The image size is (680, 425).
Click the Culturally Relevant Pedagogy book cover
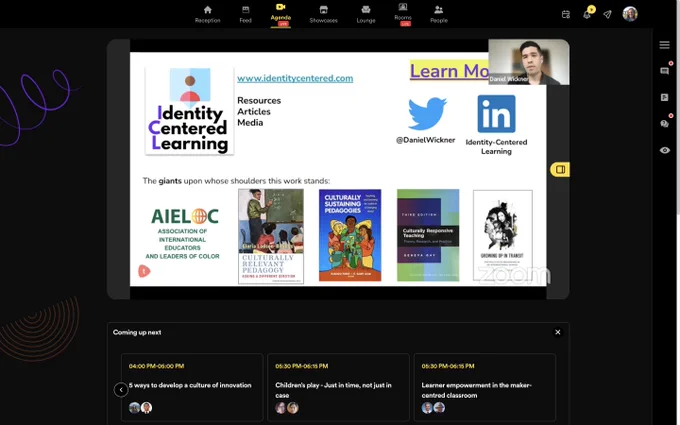pos(271,236)
